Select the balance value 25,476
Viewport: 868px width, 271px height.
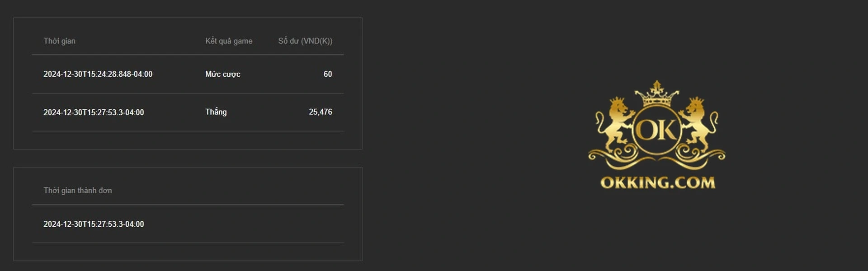(x=320, y=112)
